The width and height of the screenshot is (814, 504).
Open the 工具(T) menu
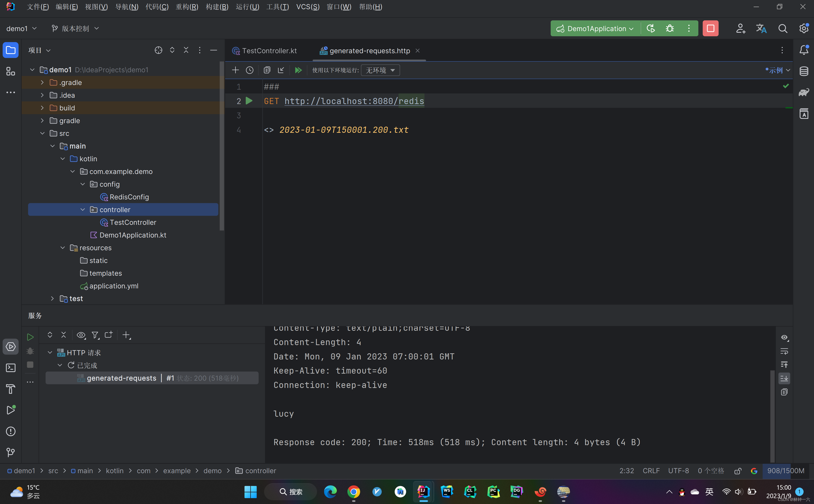277,7
